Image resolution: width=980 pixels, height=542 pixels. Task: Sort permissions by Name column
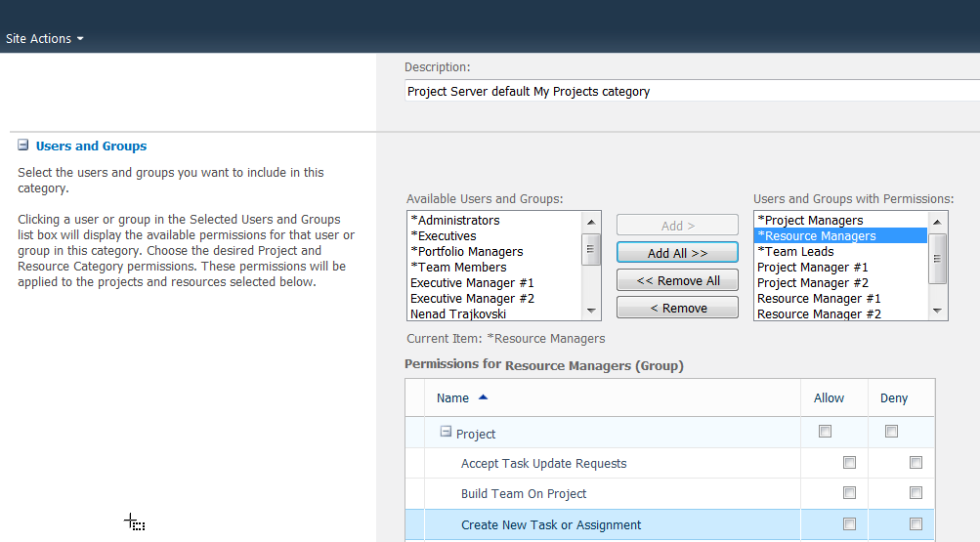tap(453, 398)
